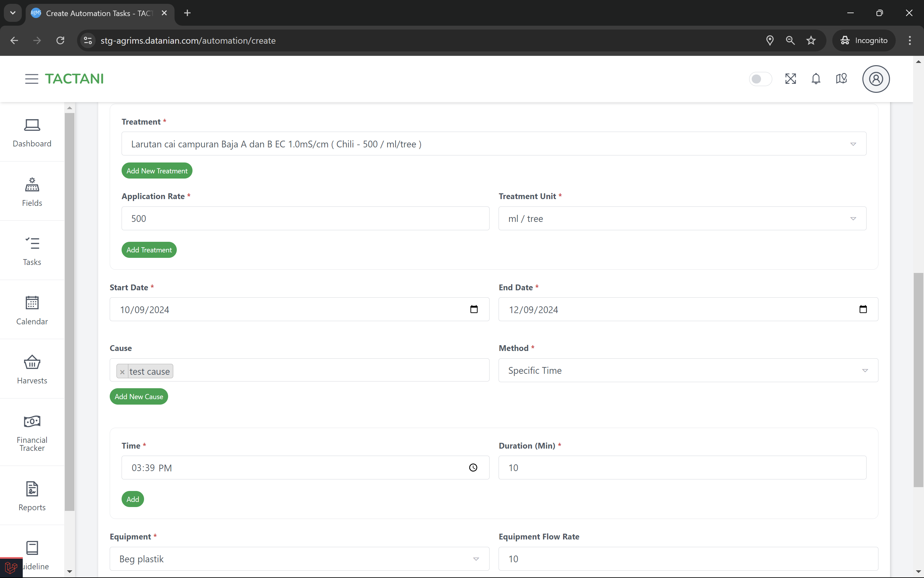This screenshot has height=578, width=924.
Task: Open the Start Date calendar picker
Action: click(474, 309)
